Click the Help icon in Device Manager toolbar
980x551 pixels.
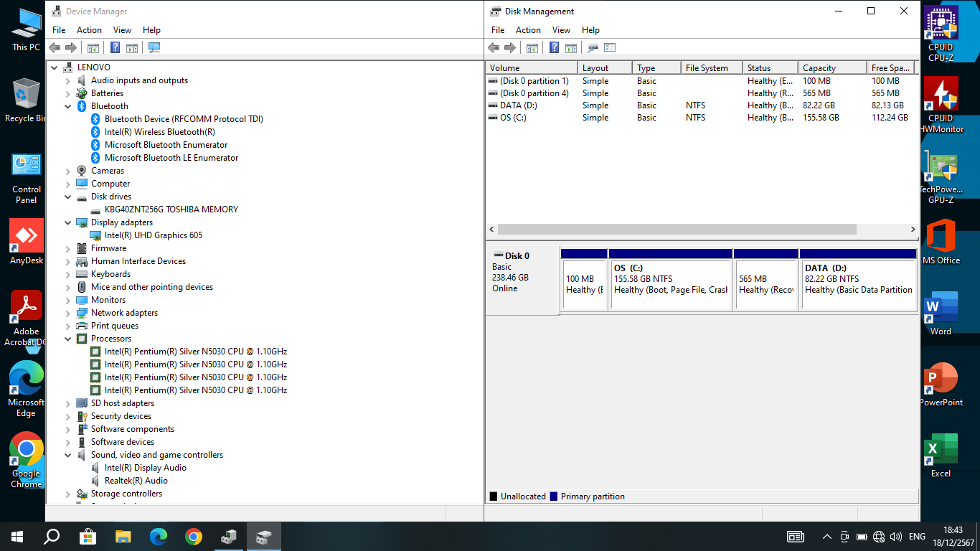click(x=115, y=48)
